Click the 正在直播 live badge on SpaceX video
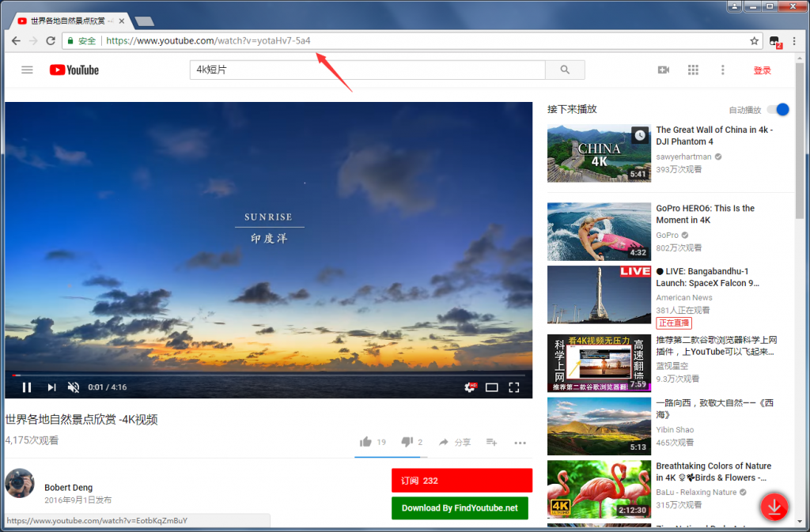 (674, 323)
